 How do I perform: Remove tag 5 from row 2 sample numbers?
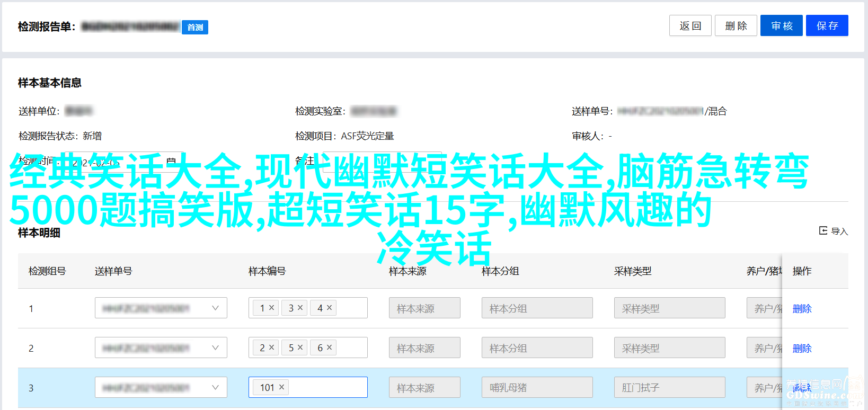300,347
